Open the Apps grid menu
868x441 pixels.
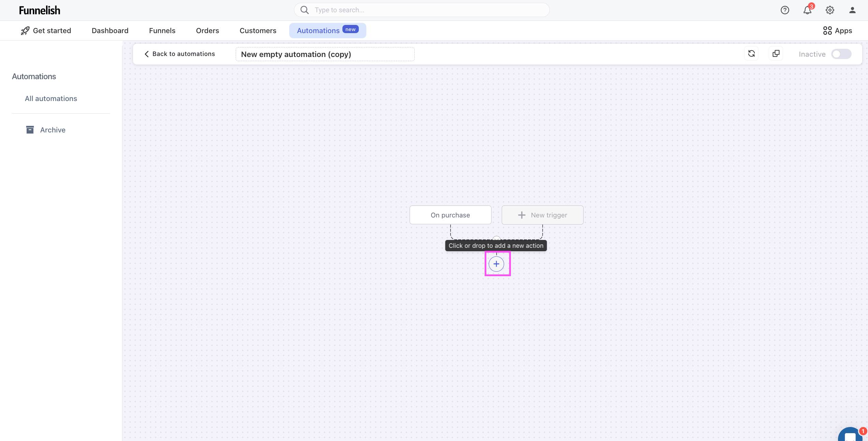point(837,31)
